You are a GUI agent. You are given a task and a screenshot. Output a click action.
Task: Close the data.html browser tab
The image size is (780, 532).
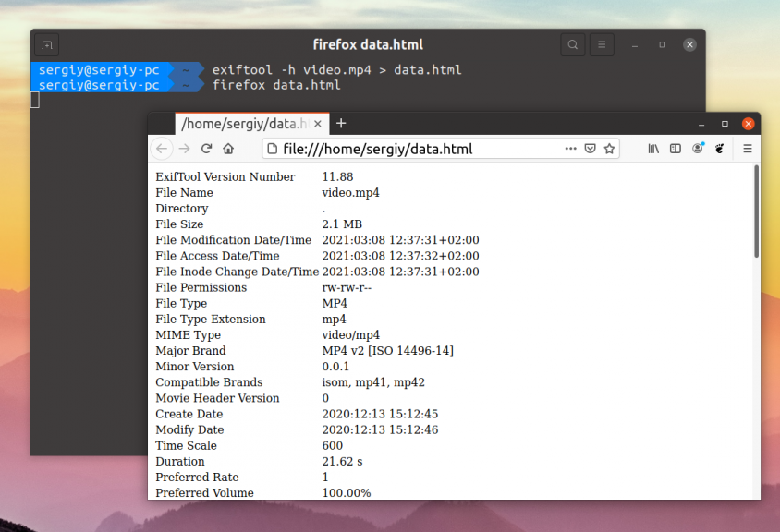coord(318,124)
